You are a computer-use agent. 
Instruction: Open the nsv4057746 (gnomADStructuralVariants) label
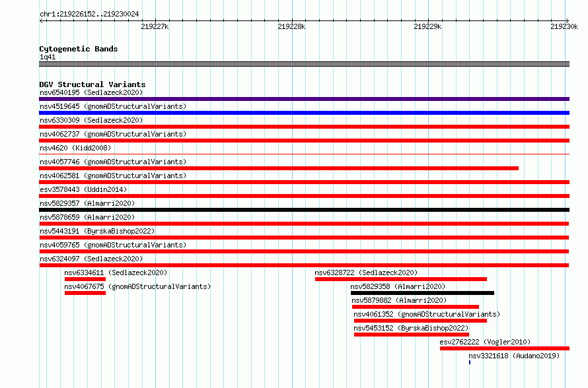click(113, 162)
